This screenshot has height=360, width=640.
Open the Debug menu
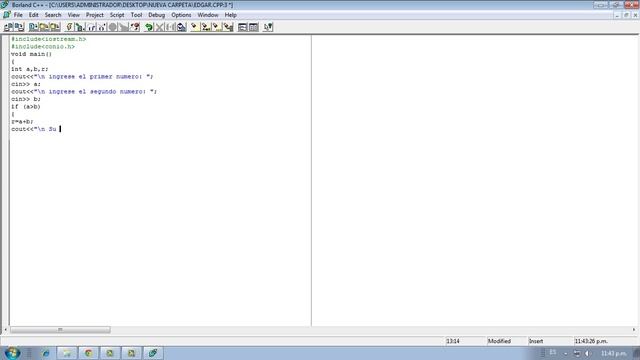tap(157, 15)
